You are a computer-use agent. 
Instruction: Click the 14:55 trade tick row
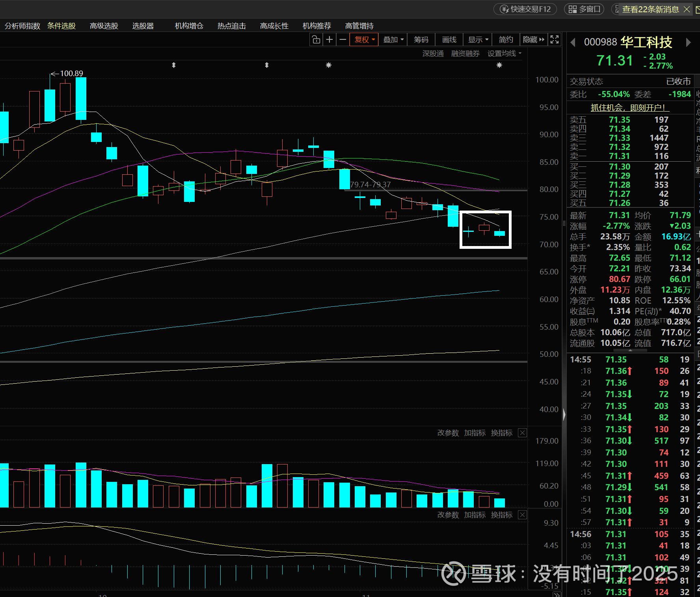tap(629, 360)
